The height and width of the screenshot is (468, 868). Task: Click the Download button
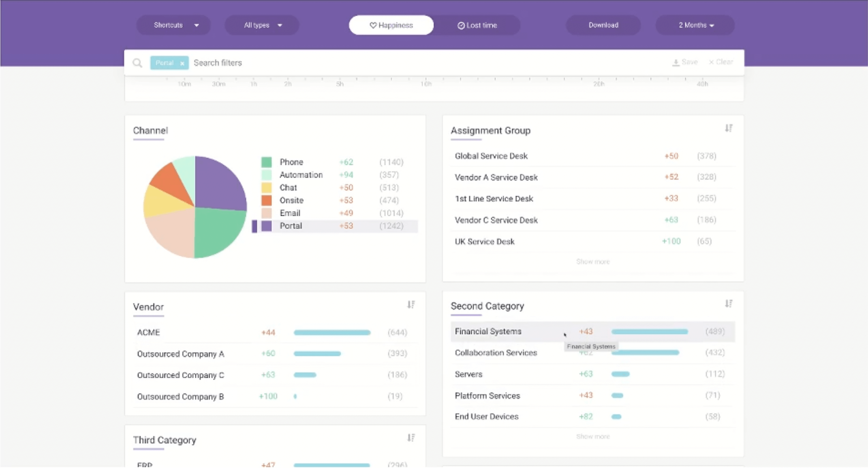(603, 25)
